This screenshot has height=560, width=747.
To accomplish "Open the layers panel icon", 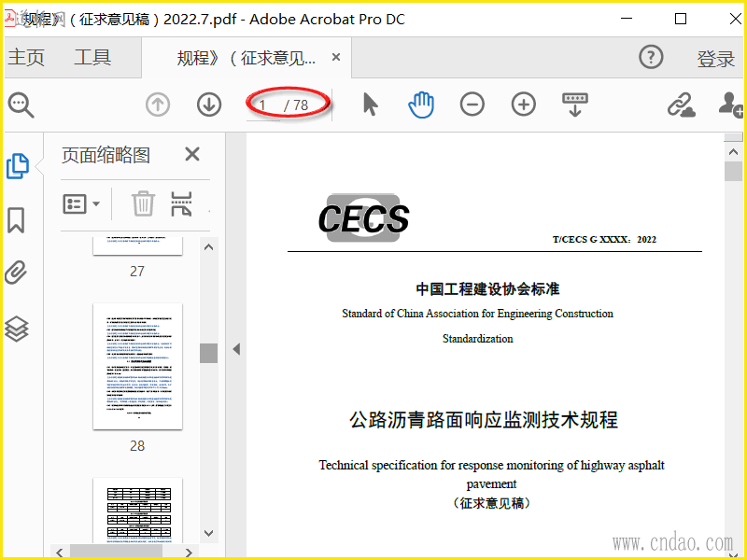I will pos(17,329).
